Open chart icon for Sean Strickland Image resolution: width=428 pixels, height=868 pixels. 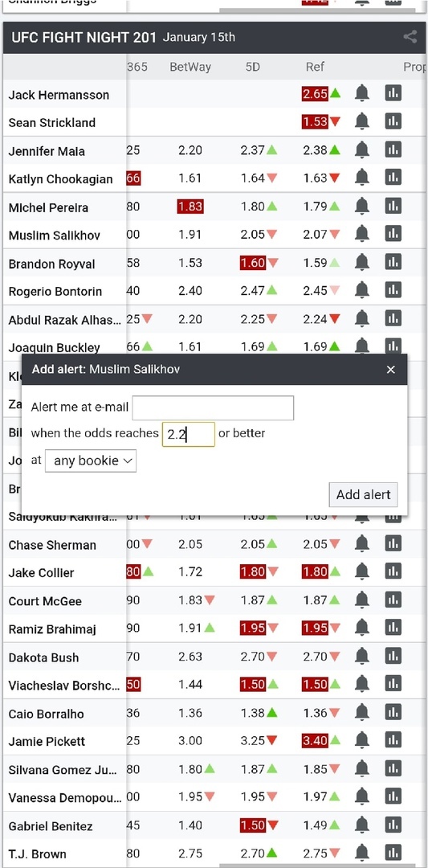point(393,121)
